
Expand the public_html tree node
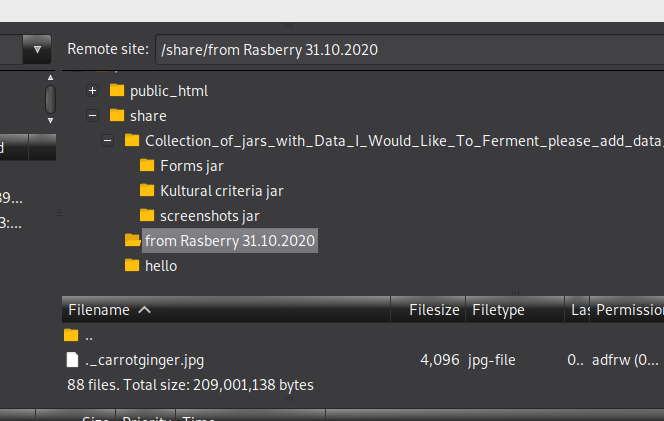click(92, 90)
